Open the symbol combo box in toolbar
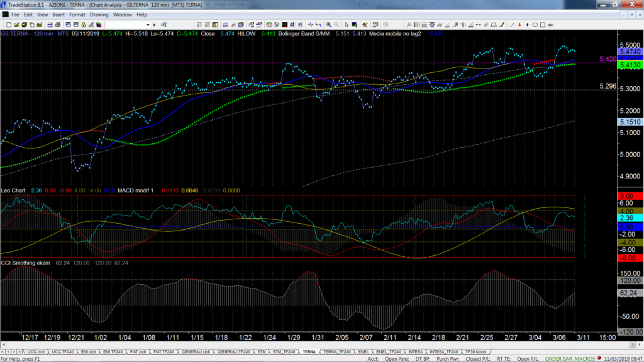 coord(128,25)
